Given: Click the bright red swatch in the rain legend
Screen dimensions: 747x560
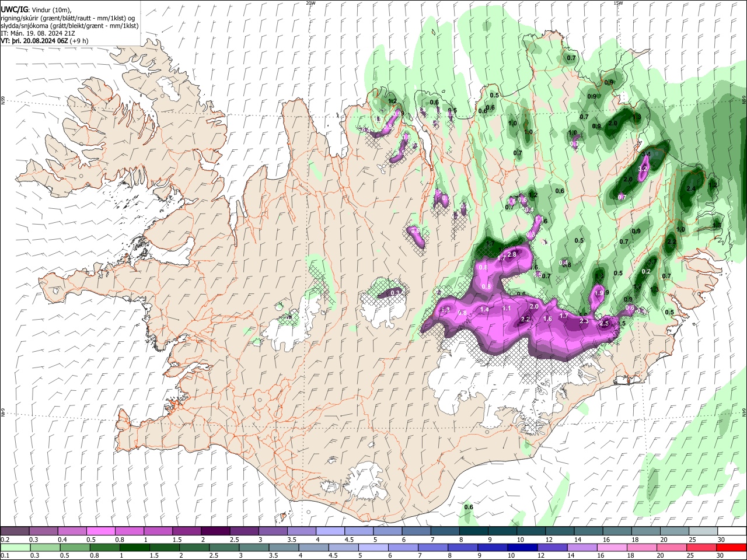Looking at the screenshot, I should [731, 547].
